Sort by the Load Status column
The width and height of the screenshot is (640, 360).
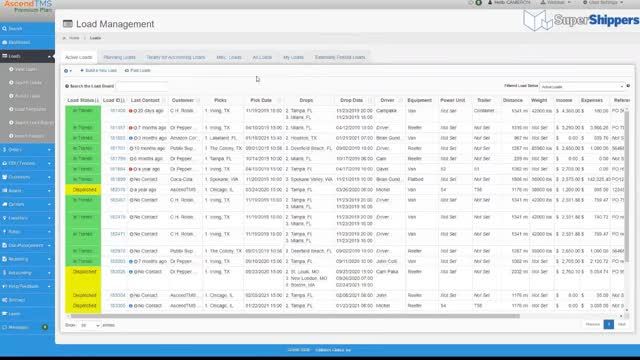point(83,100)
